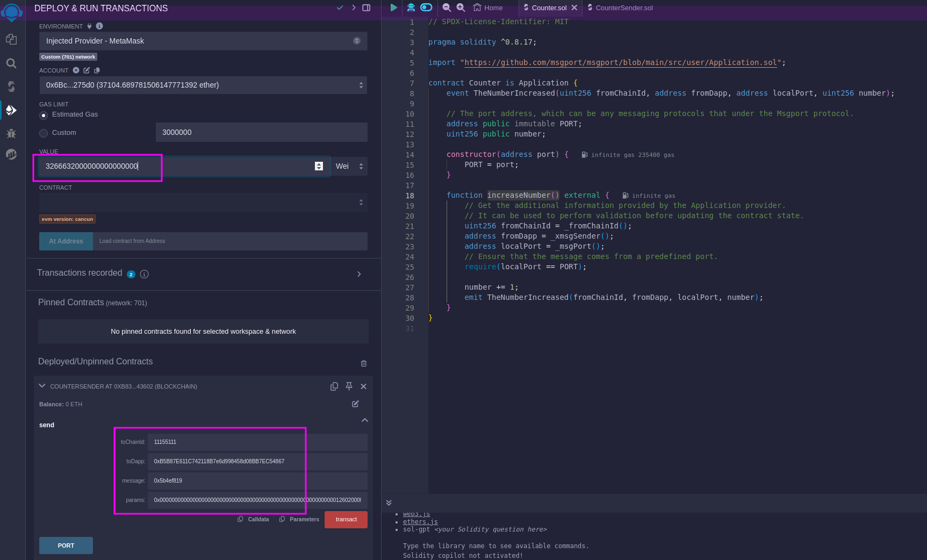Open the Solidity compiler sidebar icon
The height and width of the screenshot is (560, 927).
click(x=11, y=87)
